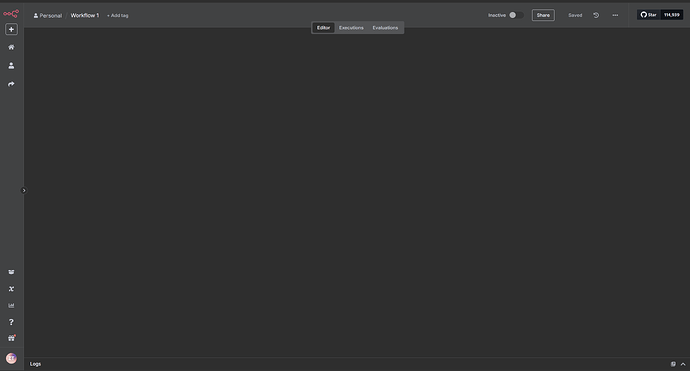Viewport: 690px width, 371px height.
Task: Click the GitHub star count 114,939
Action: pyautogui.click(x=672, y=15)
